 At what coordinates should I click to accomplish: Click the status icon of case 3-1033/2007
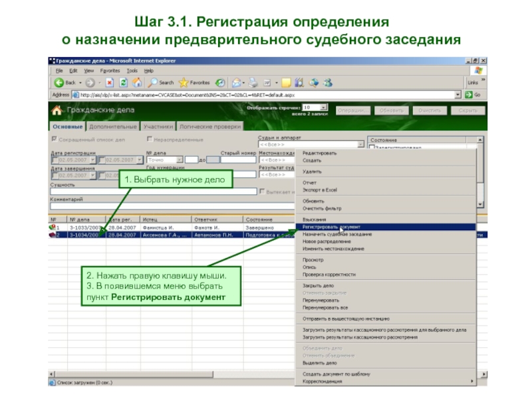[53, 227]
